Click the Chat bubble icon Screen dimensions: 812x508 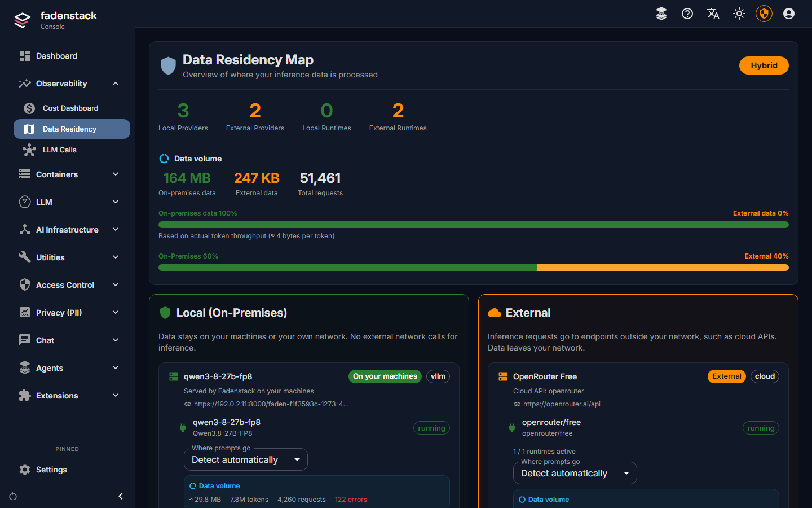click(25, 340)
